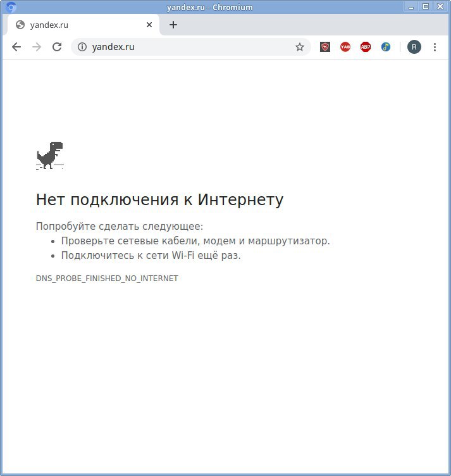Click the DNS_PROBE_FINISHED_NO_INTERNET error code
This screenshot has width=451, height=476.
click(x=107, y=279)
